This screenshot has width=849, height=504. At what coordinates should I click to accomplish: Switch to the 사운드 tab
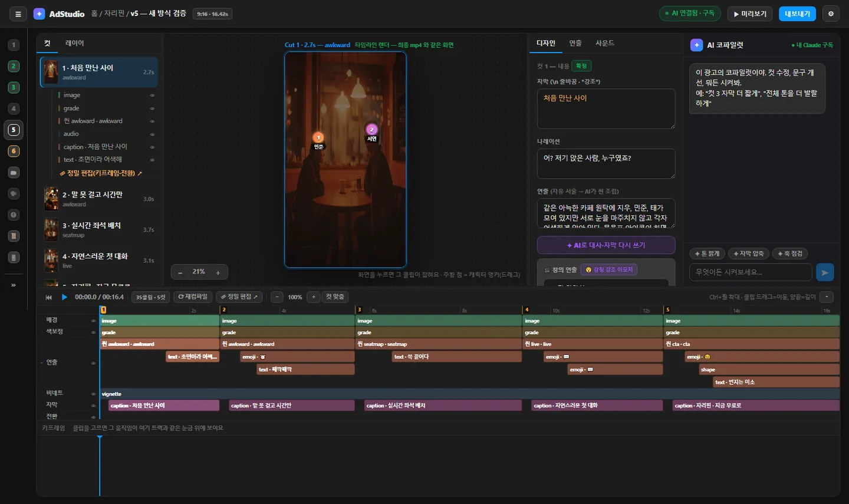(x=605, y=43)
